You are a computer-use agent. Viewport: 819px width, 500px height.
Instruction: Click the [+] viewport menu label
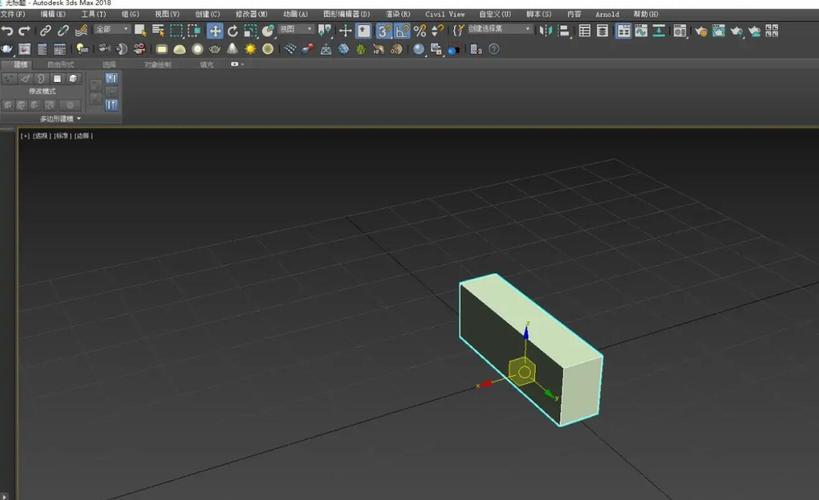25,136
